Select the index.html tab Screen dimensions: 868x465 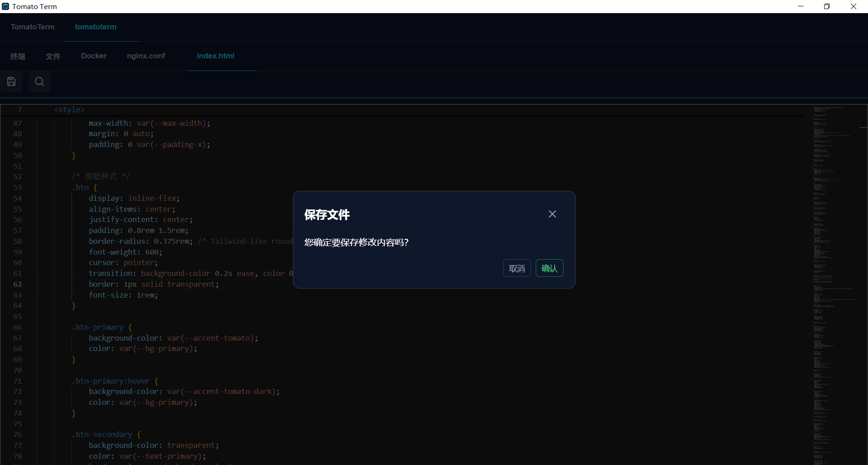point(215,56)
